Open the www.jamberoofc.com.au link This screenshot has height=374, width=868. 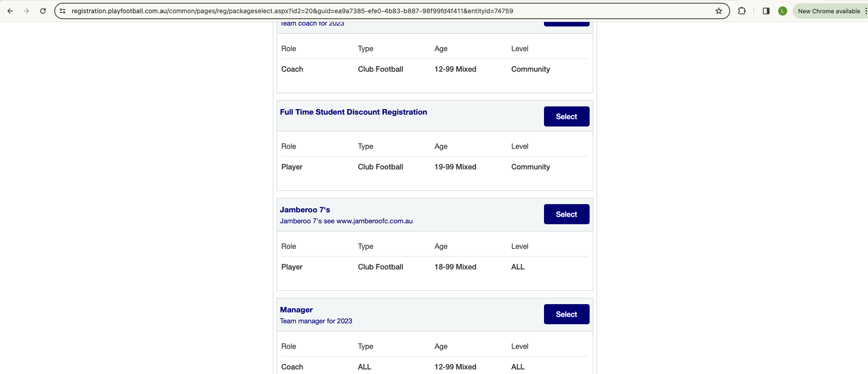click(374, 221)
